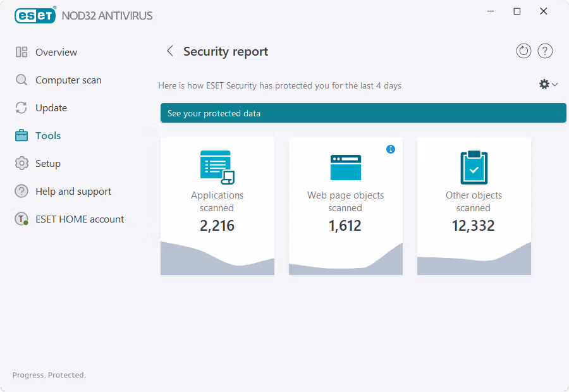Expand the gear settings dropdown

click(x=548, y=84)
